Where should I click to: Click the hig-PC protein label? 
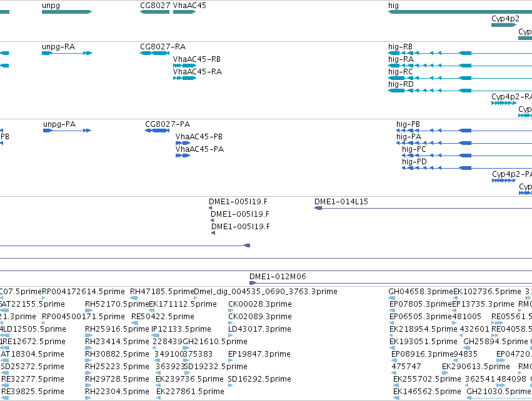(x=414, y=149)
